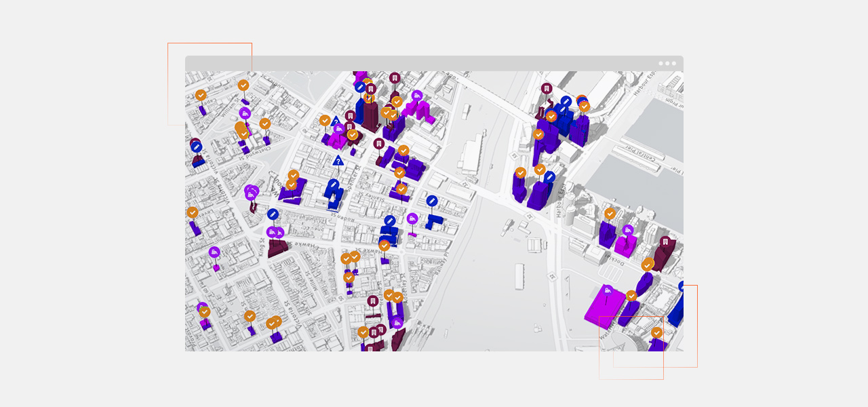The image size is (868, 407).
Task: Click the browser window title bar
Action: (434, 63)
